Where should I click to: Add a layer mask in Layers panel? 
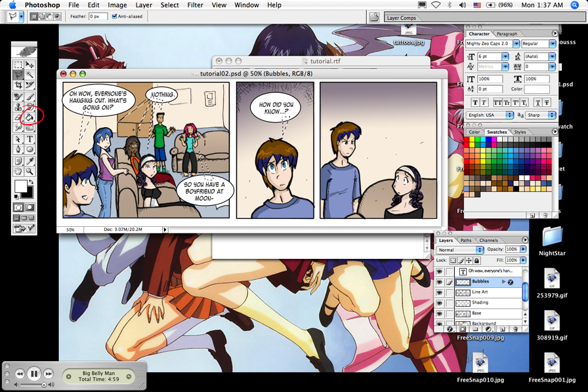coord(463,329)
